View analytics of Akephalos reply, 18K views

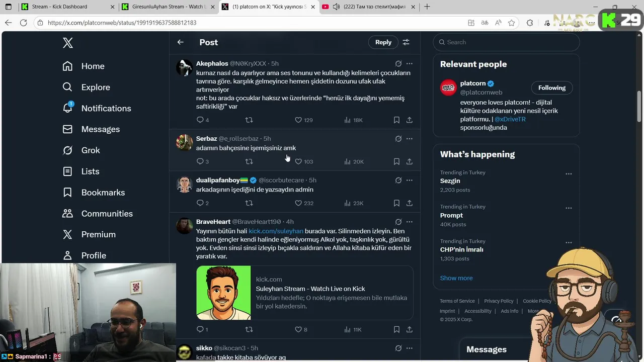[x=353, y=120]
